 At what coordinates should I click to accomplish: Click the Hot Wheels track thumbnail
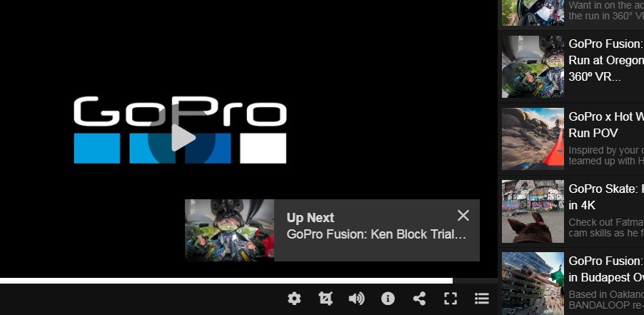coord(533,139)
